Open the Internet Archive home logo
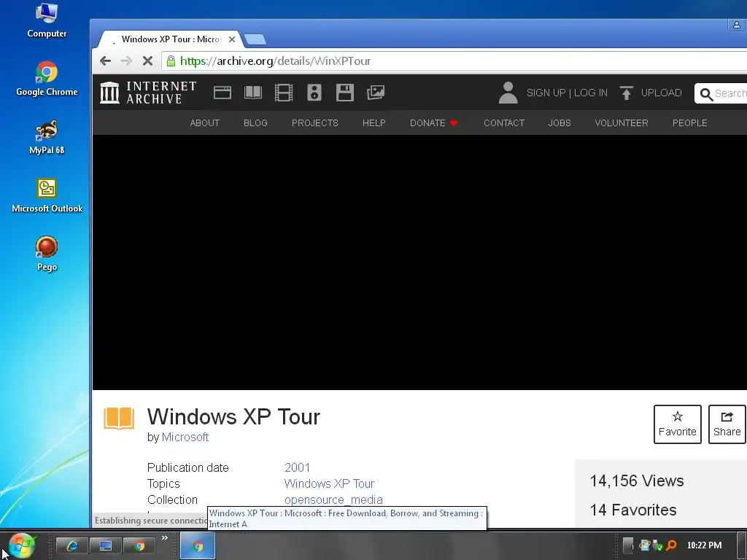Image resolution: width=747 pixels, height=560 pixels. coord(148,93)
